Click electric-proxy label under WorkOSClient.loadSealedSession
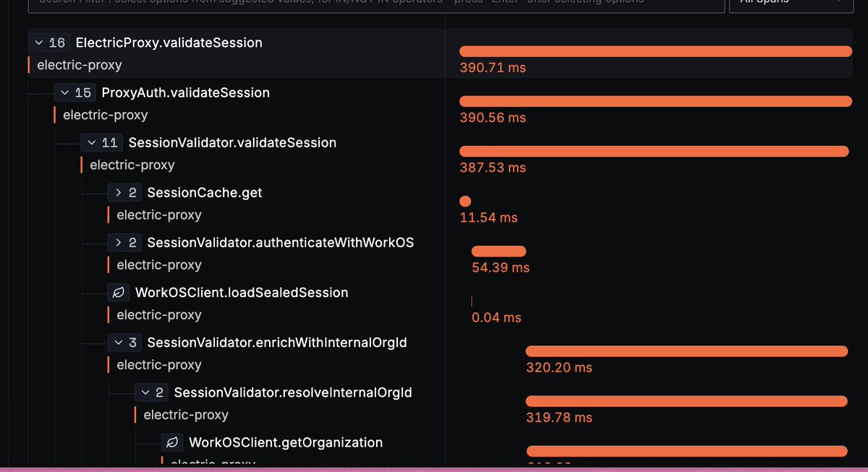This screenshot has height=472, width=868. point(159,315)
